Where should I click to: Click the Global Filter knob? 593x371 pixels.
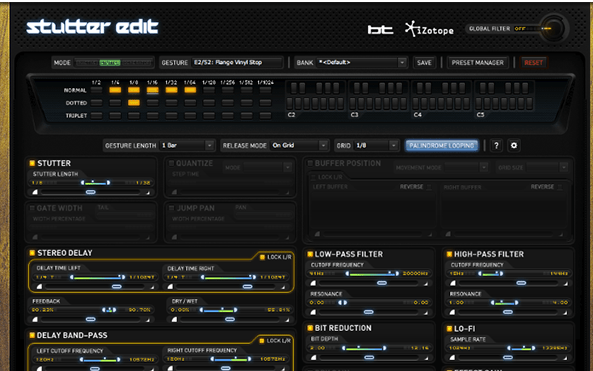[x=554, y=28]
